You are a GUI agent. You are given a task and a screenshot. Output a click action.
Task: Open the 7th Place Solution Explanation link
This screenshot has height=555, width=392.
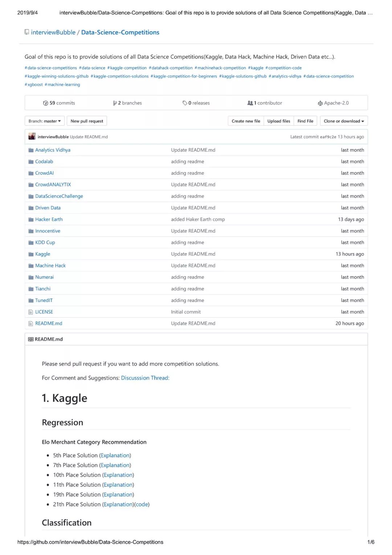click(x=115, y=465)
